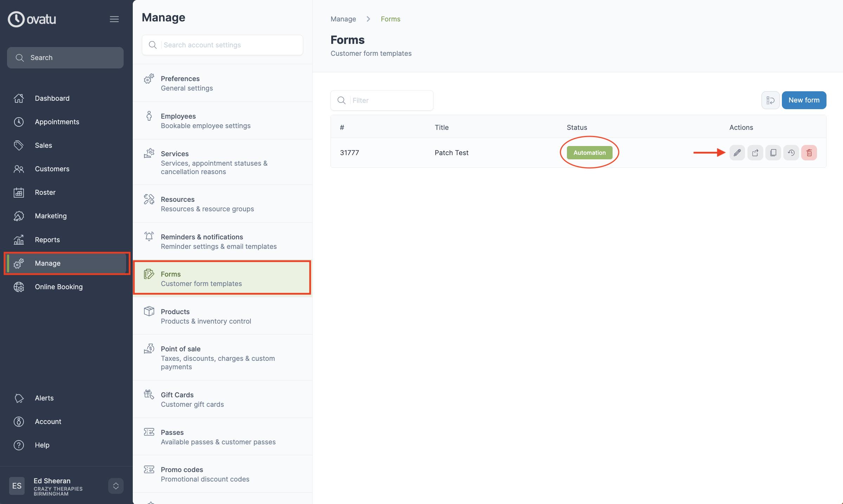Open the Ovatu logo home icon
Image resolution: width=843 pixels, height=504 pixels.
point(32,19)
